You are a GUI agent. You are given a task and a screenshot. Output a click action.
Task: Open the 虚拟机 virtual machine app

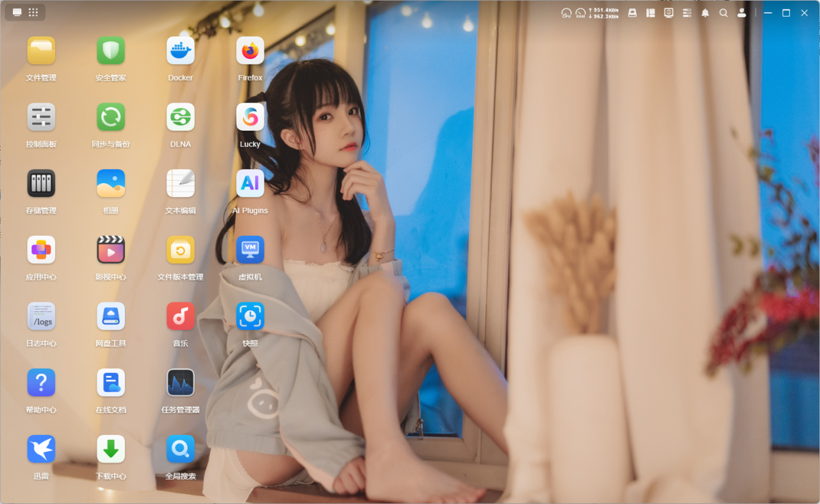pyautogui.click(x=250, y=250)
